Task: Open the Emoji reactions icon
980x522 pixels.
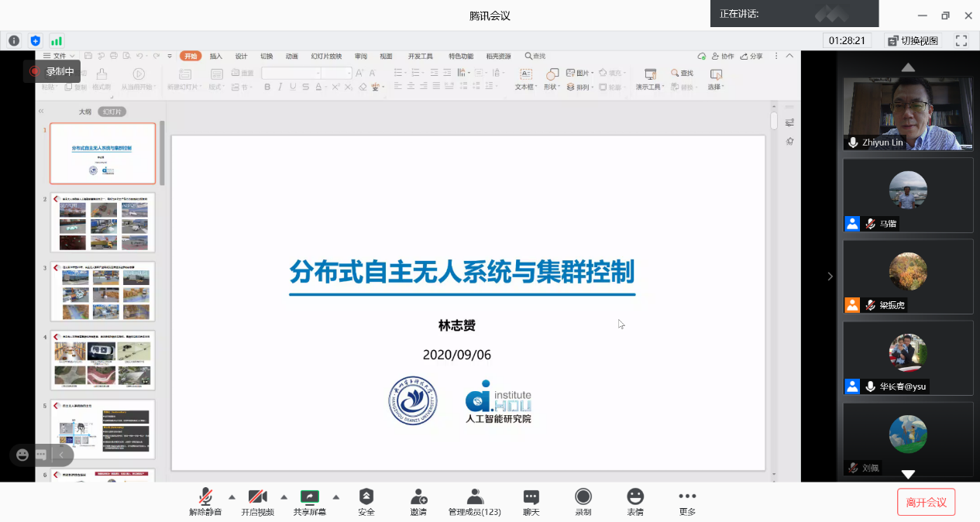Action: (635, 497)
